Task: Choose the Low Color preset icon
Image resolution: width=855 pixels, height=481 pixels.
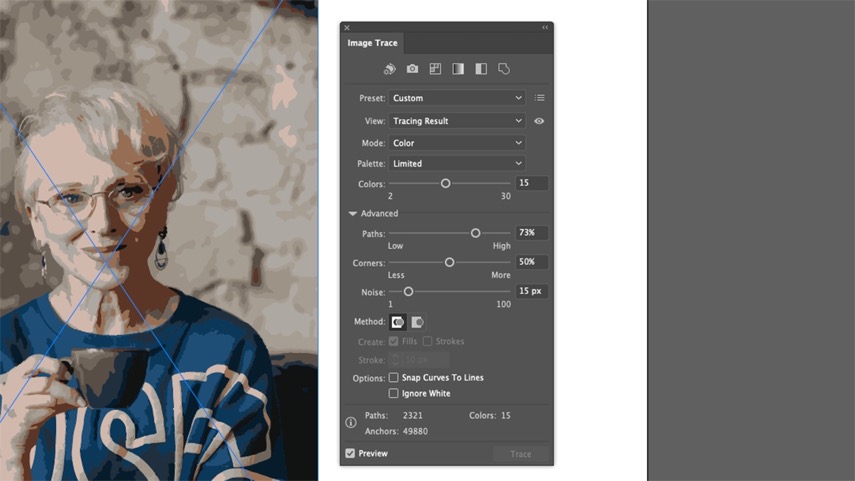Action: point(435,69)
